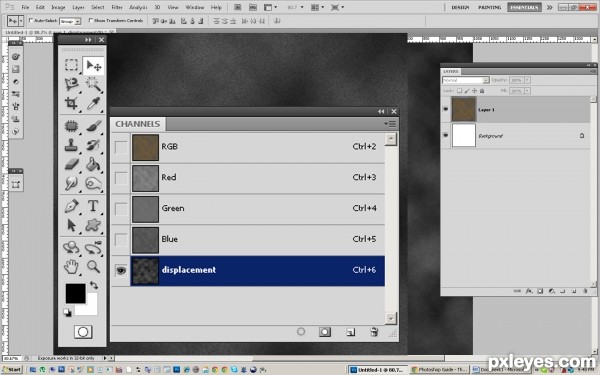
Task: Select the Healing Brush tool
Action: point(71,126)
